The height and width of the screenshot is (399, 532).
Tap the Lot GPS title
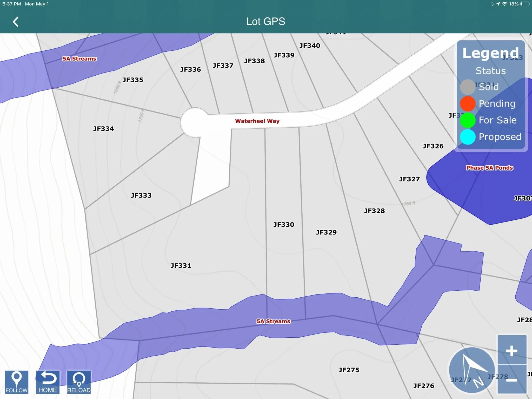point(266,21)
